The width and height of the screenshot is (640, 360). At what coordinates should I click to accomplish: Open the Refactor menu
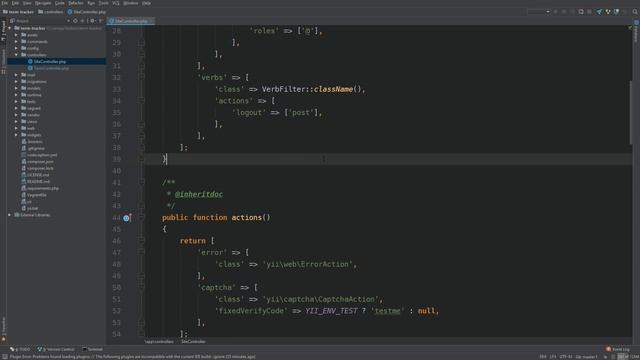click(x=76, y=3)
